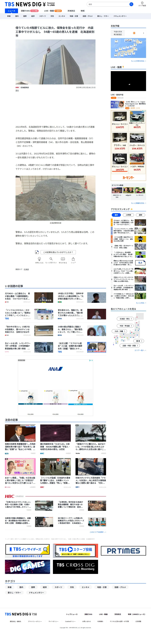Select 経済 in the sub navigation
The width and height of the screenshot is (151, 644).
33,16
